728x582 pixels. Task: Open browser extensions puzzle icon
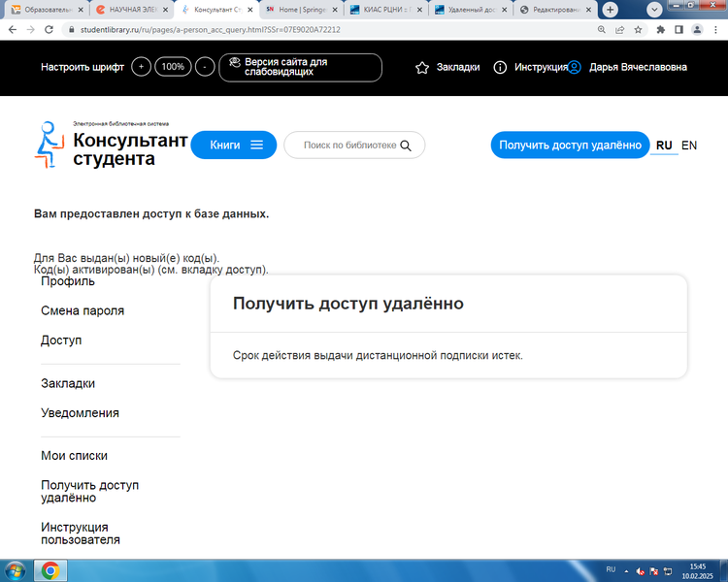(x=661, y=30)
